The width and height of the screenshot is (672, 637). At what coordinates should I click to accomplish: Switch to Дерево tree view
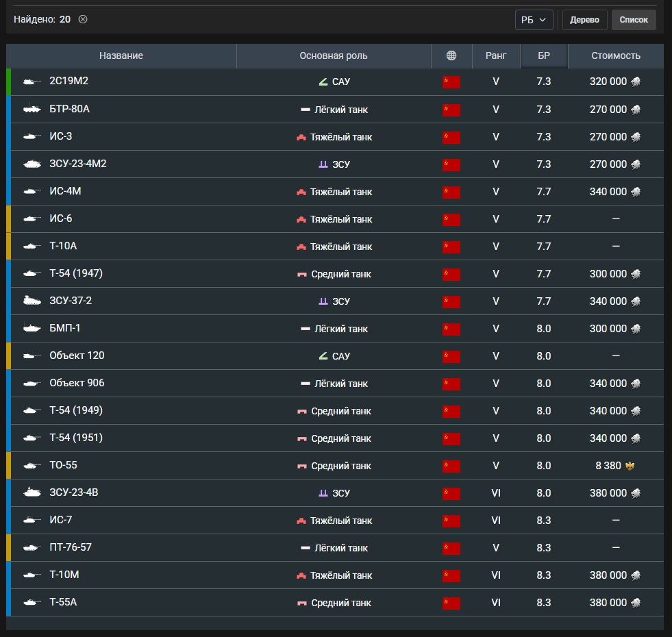(x=584, y=20)
